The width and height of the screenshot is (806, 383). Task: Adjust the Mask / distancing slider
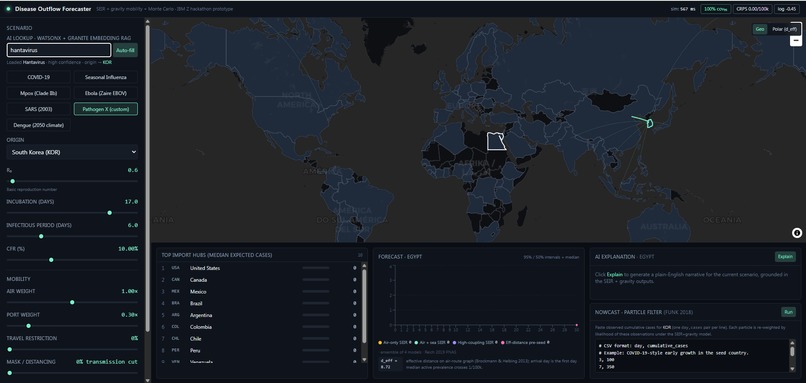click(72, 373)
